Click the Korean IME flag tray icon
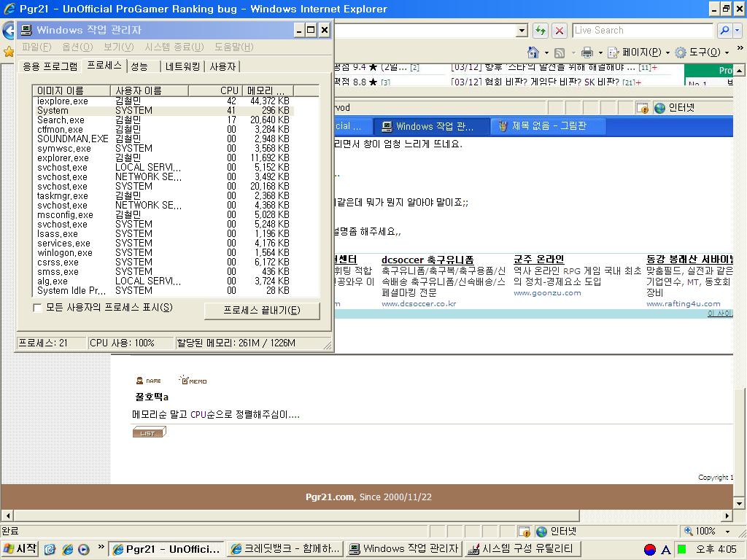747x560 pixels. pos(650,550)
